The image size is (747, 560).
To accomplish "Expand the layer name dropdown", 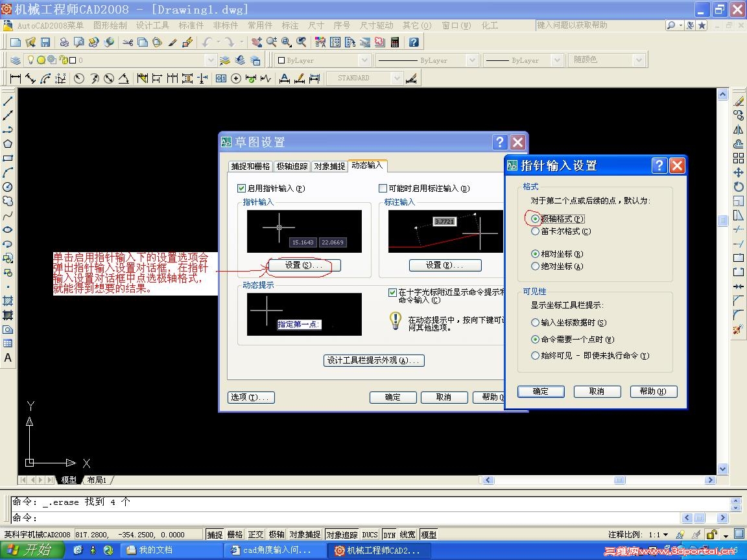I will pyautogui.click(x=211, y=60).
